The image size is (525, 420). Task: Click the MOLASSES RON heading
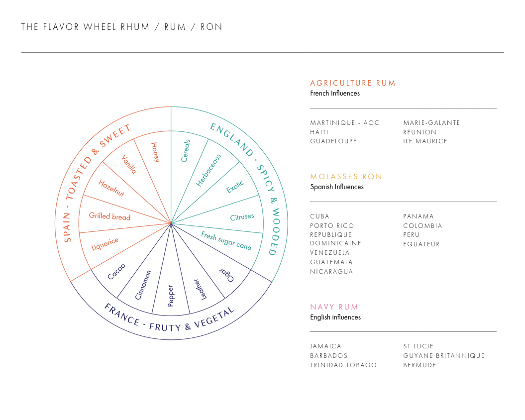click(x=346, y=177)
